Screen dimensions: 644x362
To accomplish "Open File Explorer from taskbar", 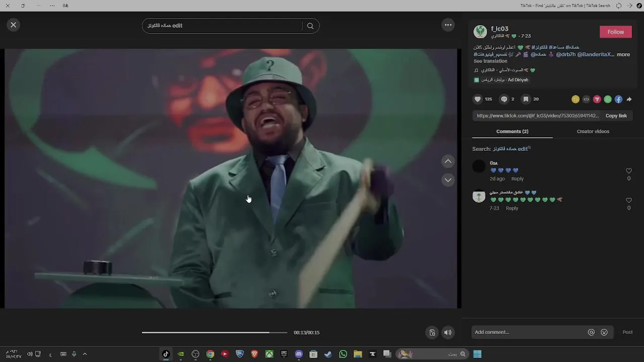I will click(x=358, y=354).
